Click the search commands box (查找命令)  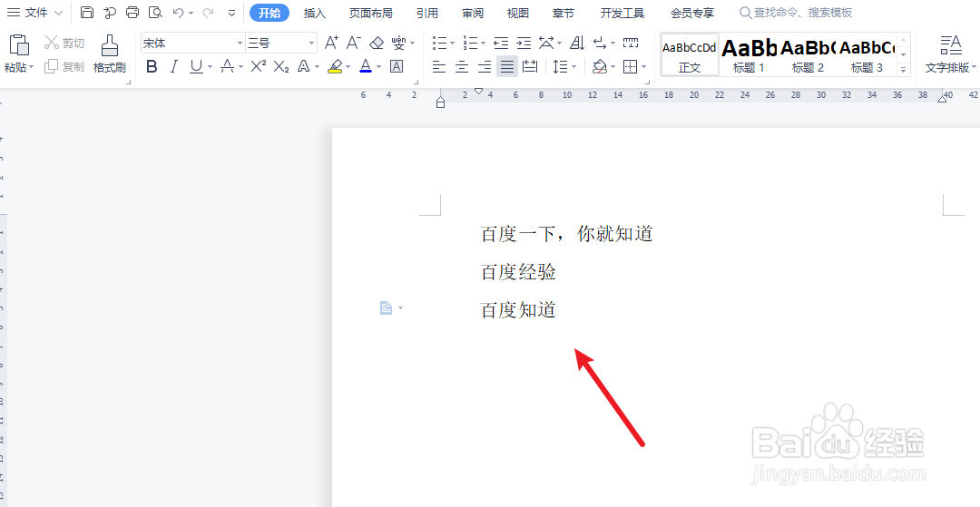pyautogui.click(x=796, y=13)
